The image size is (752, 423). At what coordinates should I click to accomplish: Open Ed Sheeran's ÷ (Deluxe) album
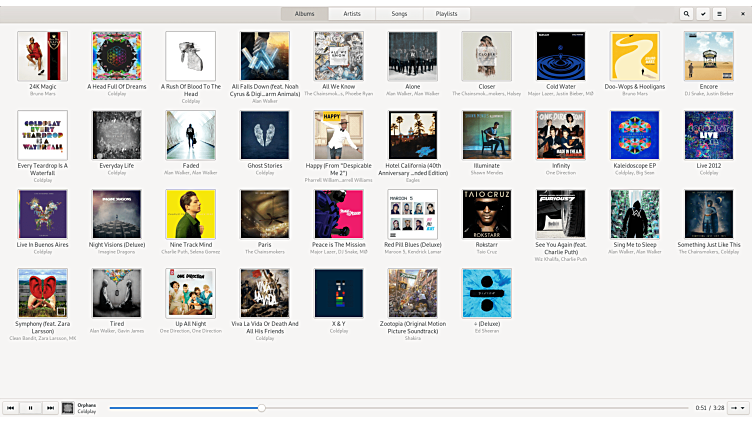coord(487,293)
